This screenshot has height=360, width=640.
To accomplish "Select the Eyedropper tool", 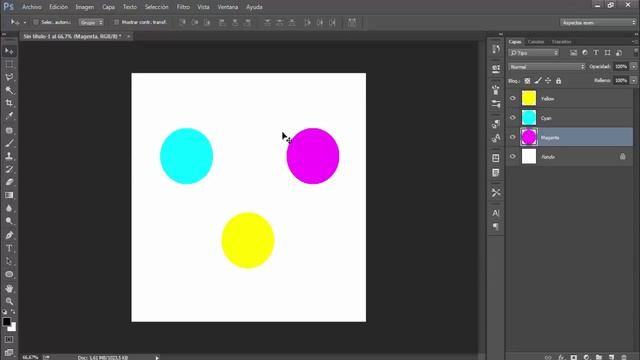I will [9, 116].
